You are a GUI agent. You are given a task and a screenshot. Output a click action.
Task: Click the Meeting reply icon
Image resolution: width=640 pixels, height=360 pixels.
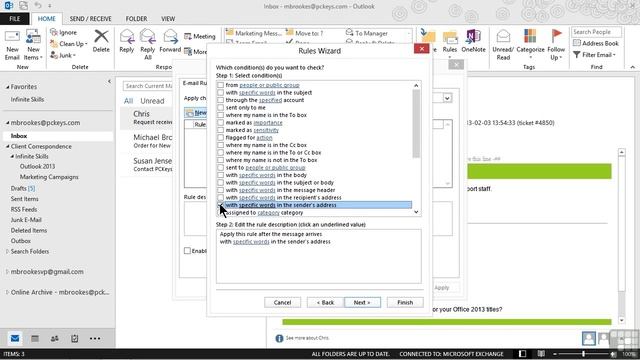pyautogui.click(x=188, y=37)
